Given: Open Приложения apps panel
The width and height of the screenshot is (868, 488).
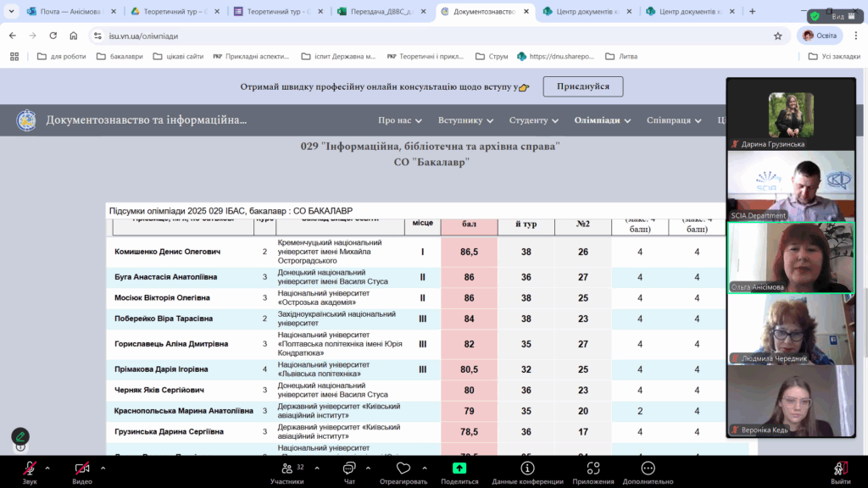Looking at the screenshot, I should coord(593,473).
